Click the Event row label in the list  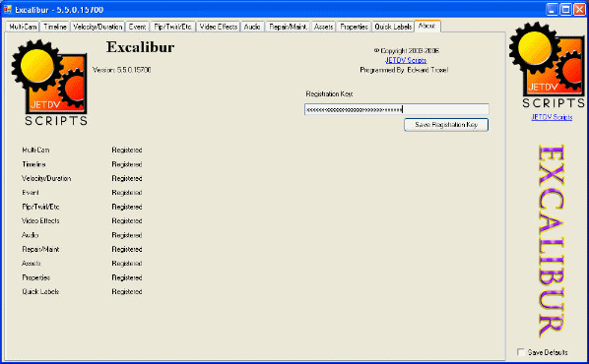pyautogui.click(x=31, y=193)
